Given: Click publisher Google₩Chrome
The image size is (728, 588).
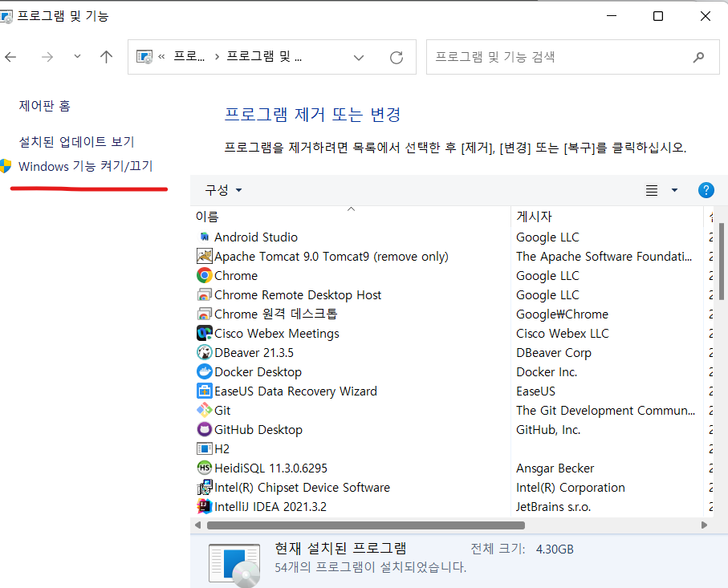Looking at the screenshot, I should [562, 314].
